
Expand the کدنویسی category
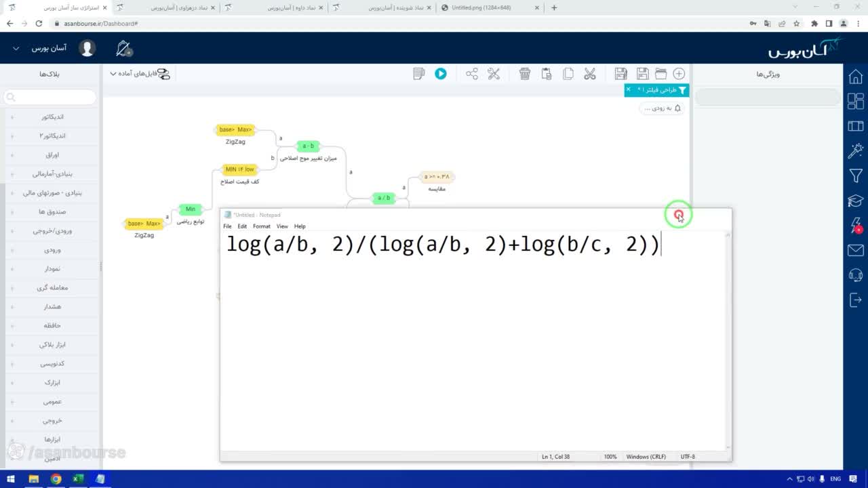pyautogui.click(x=51, y=363)
